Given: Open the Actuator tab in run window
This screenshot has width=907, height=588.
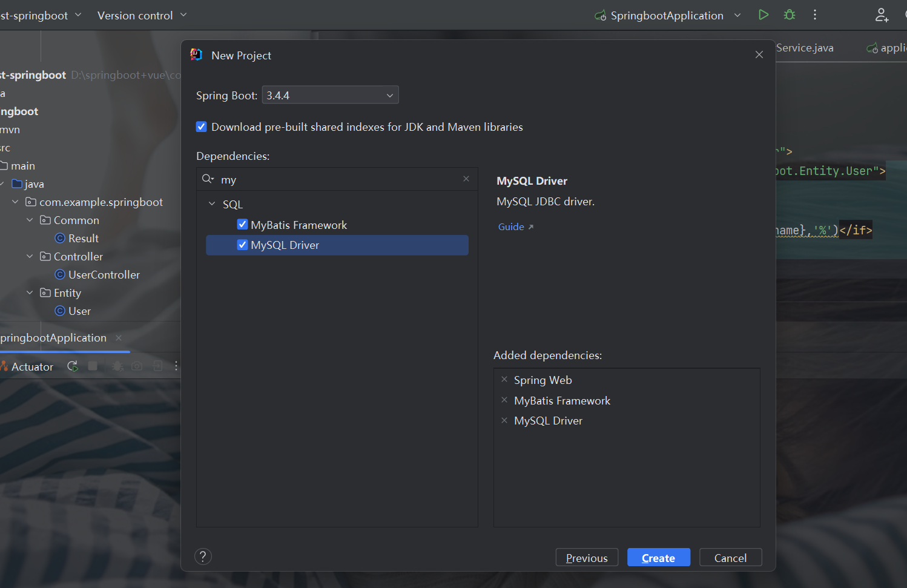Looking at the screenshot, I should tap(27, 366).
